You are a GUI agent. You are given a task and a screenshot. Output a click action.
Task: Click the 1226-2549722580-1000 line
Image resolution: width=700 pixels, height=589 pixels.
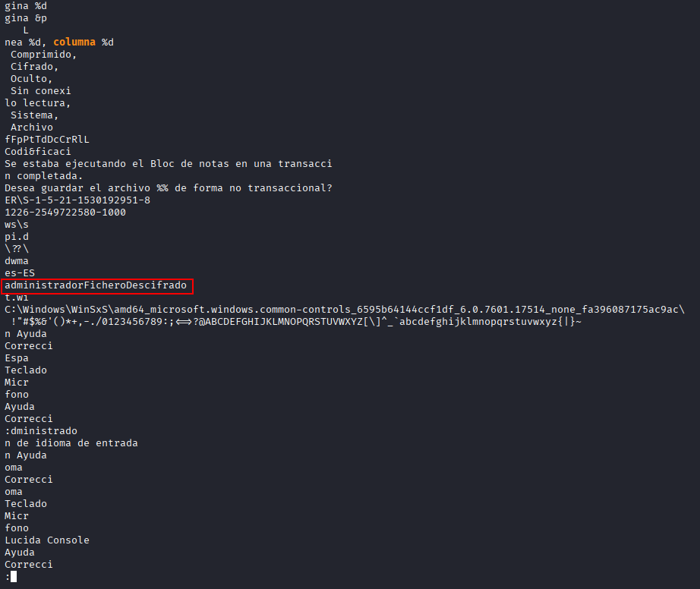click(65, 213)
